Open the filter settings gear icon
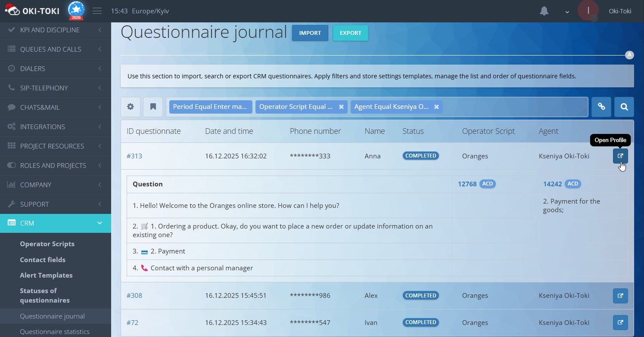 (x=131, y=106)
